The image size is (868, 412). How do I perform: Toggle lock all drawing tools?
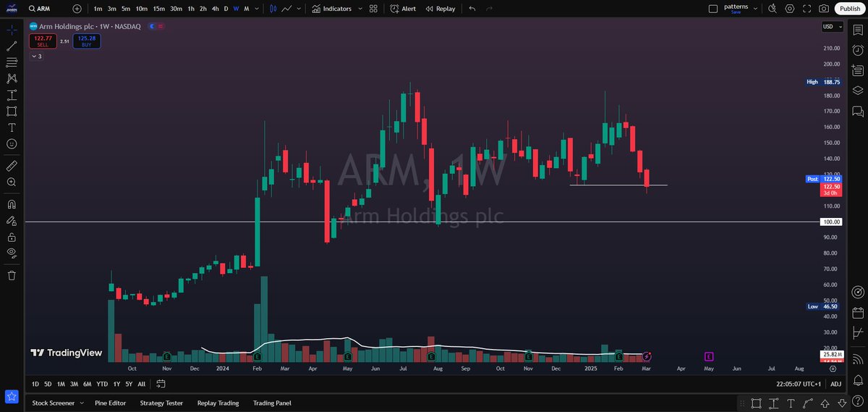[12, 237]
